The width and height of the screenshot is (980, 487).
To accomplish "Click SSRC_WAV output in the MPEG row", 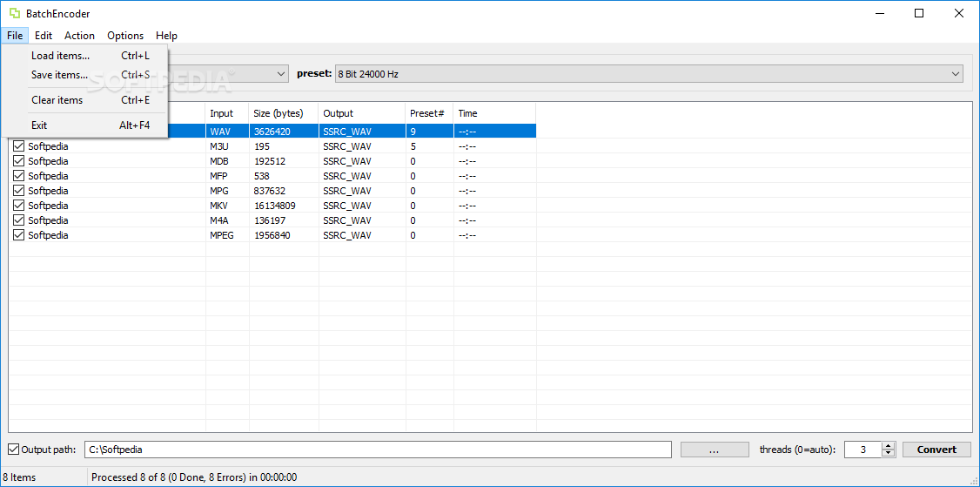I will 347,235.
